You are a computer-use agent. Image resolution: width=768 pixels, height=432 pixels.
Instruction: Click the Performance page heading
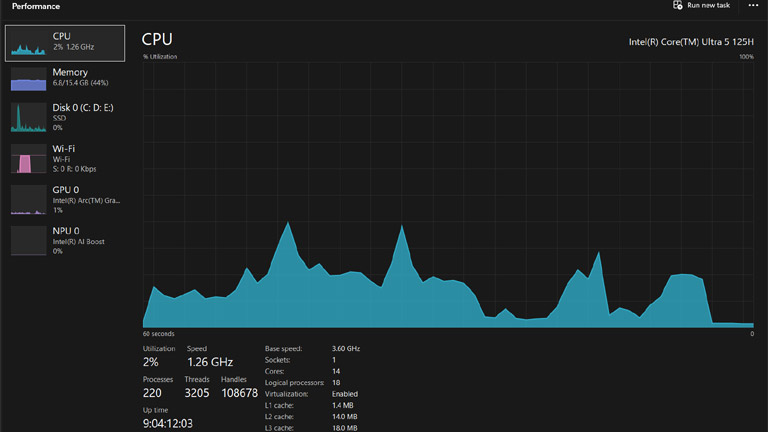[36, 6]
